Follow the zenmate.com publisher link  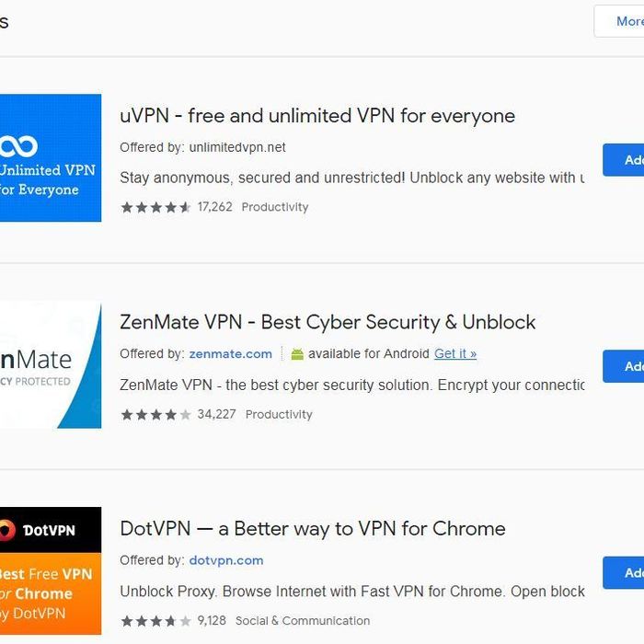pos(230,353)
